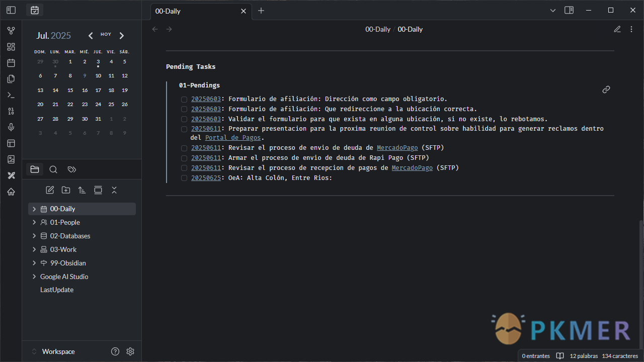Open Obsidian help icon

pyautogui.click(x=115, y=351)
